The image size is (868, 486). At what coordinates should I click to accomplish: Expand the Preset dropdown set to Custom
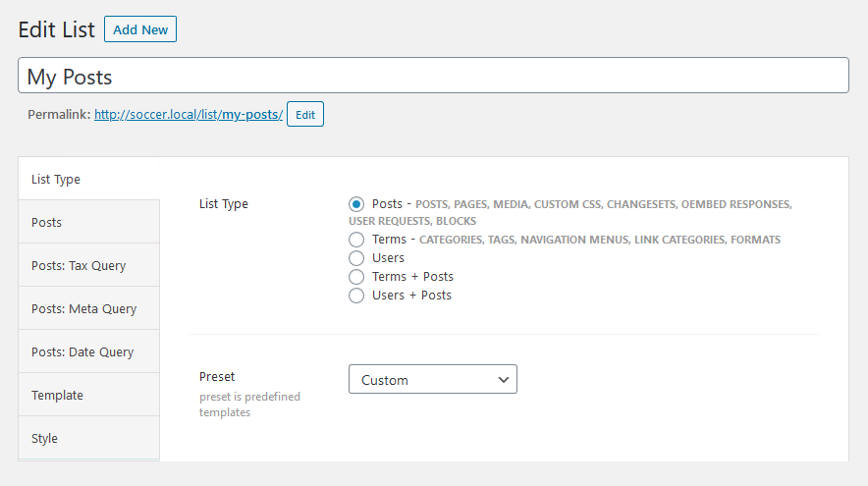pos(432,380)
